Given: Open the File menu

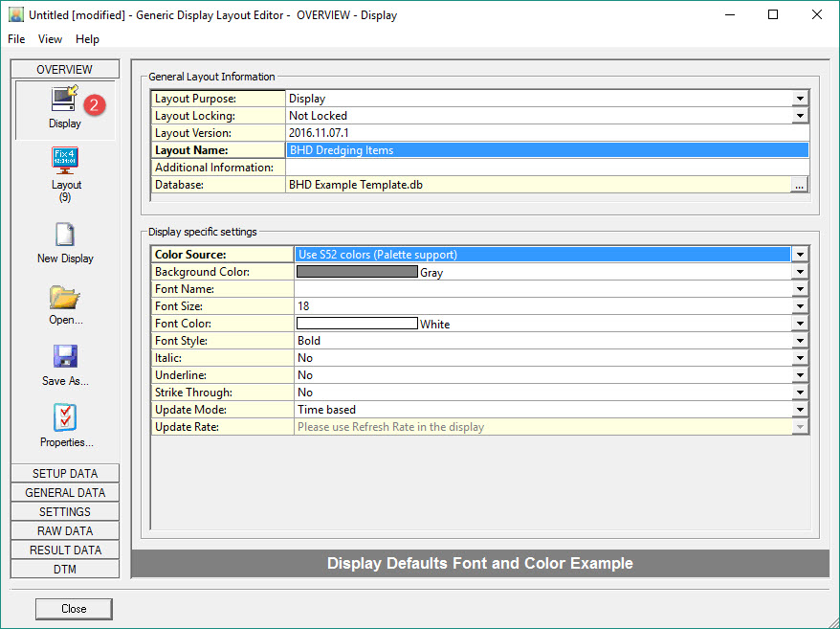Looking at the screenshot, I should [x=16, y=39].
